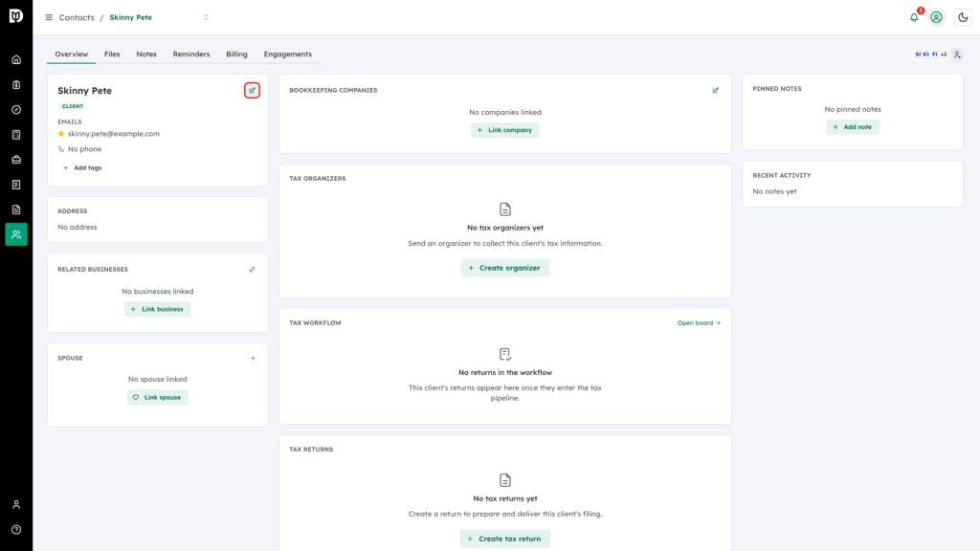Open the Home page from the sidebar
Viewport: 980px width, 551px height.
pos(16,60)
